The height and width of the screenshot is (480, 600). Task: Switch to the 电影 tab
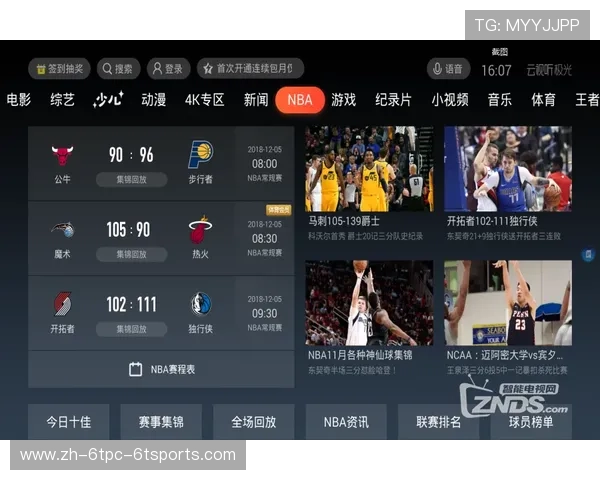pos(18,100)
